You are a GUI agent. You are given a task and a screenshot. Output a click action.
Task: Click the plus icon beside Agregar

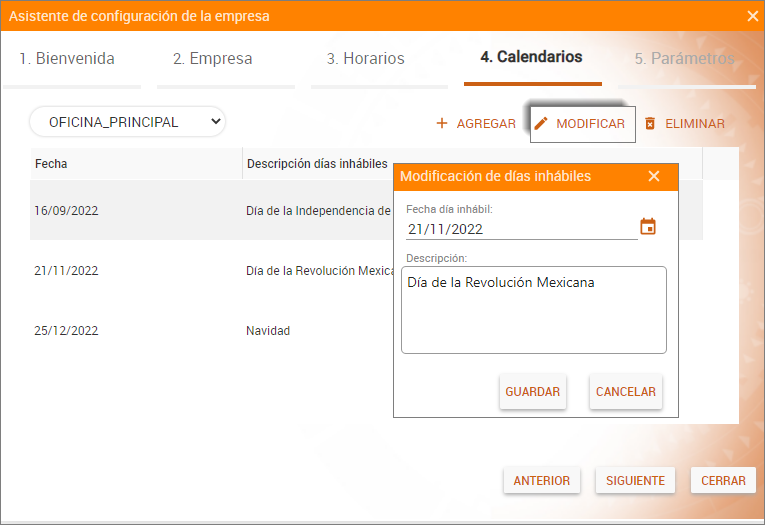442,124
